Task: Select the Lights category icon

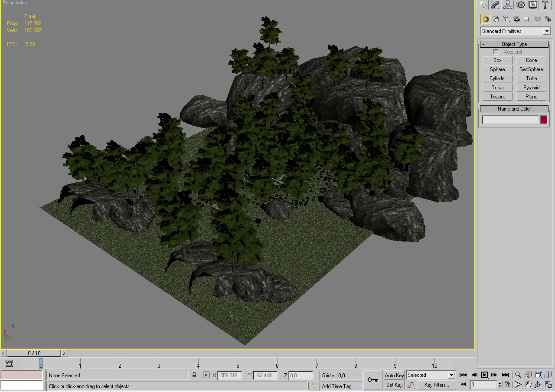Action: pos(506,19)
